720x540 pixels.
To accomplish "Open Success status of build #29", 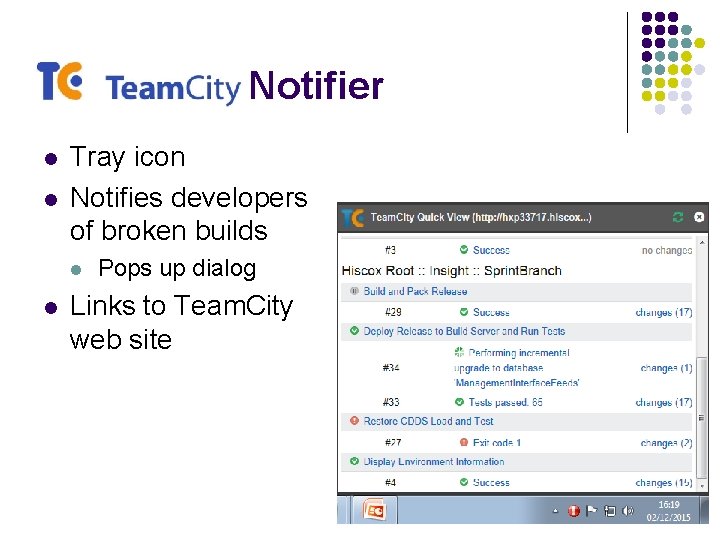I will (491, 312).
